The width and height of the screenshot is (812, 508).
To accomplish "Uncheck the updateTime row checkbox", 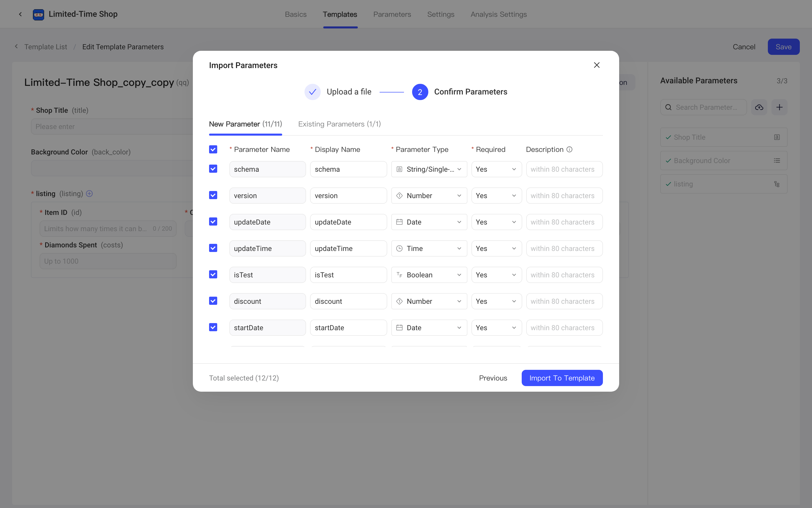I will tap(213, 248).
